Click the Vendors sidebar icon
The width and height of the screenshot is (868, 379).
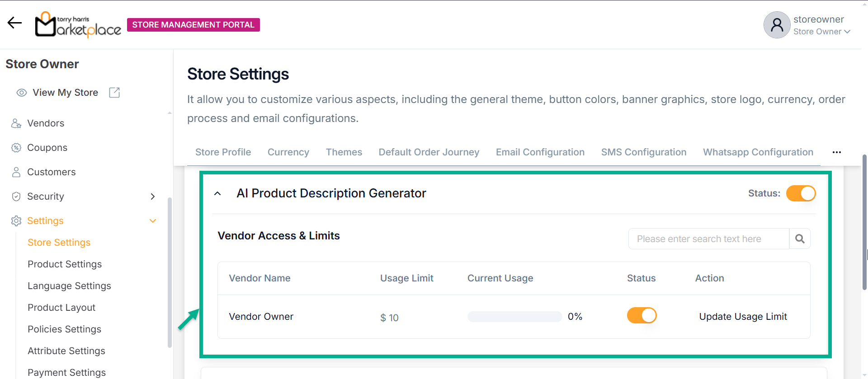(16, 123)
